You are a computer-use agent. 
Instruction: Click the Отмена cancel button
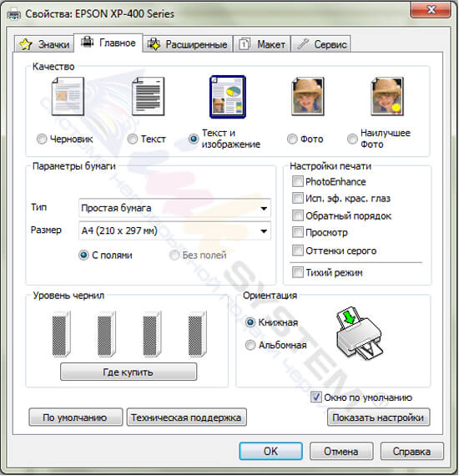[x=341, y=451]
